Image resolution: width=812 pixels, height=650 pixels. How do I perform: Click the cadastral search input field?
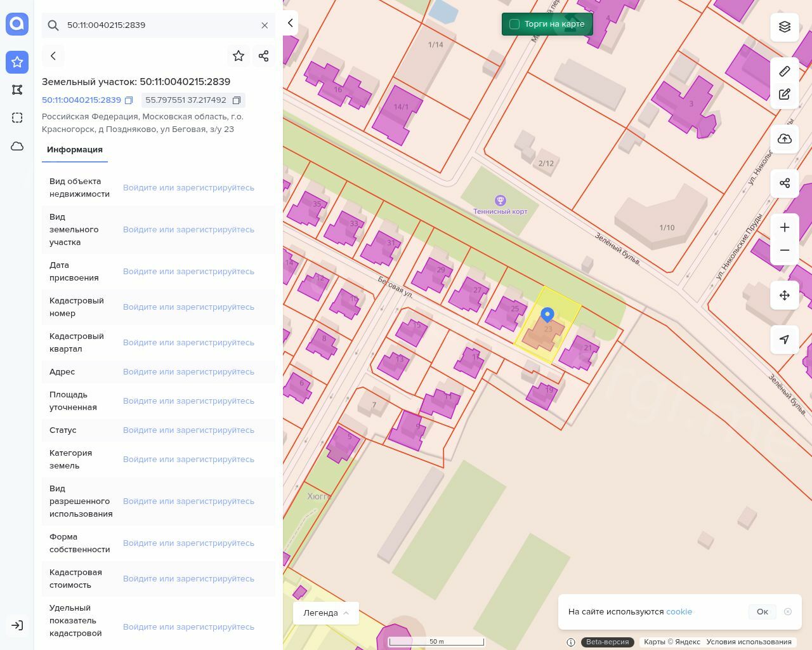click(159, 25)
